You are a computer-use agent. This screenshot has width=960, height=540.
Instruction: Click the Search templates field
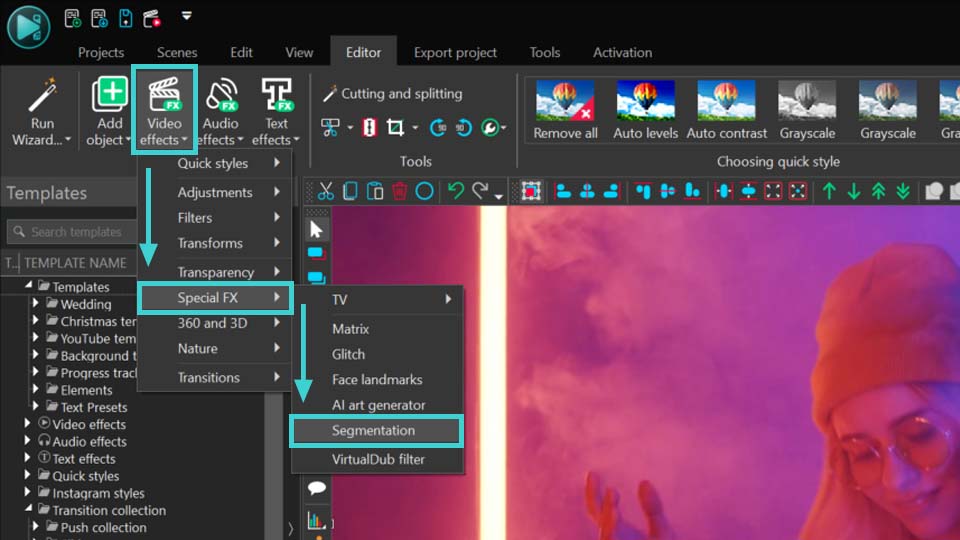coord(72,232)
